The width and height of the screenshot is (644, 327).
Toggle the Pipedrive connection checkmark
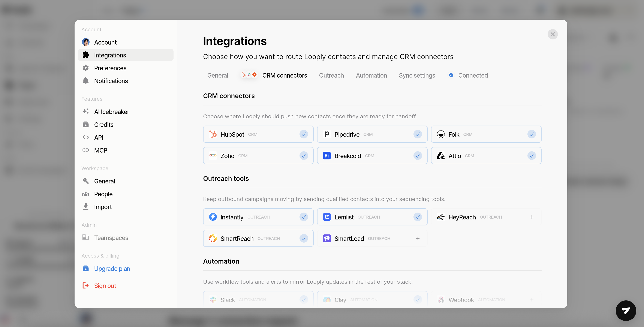pos(418,134)
